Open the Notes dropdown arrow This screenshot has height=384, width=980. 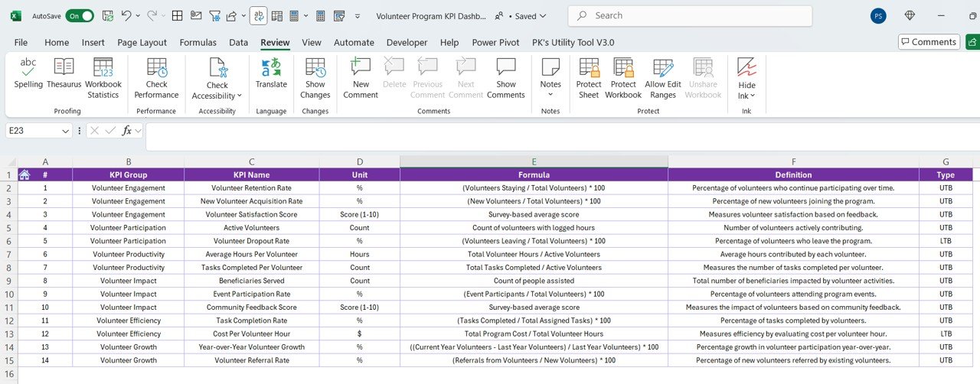click(x=550, y=95)
